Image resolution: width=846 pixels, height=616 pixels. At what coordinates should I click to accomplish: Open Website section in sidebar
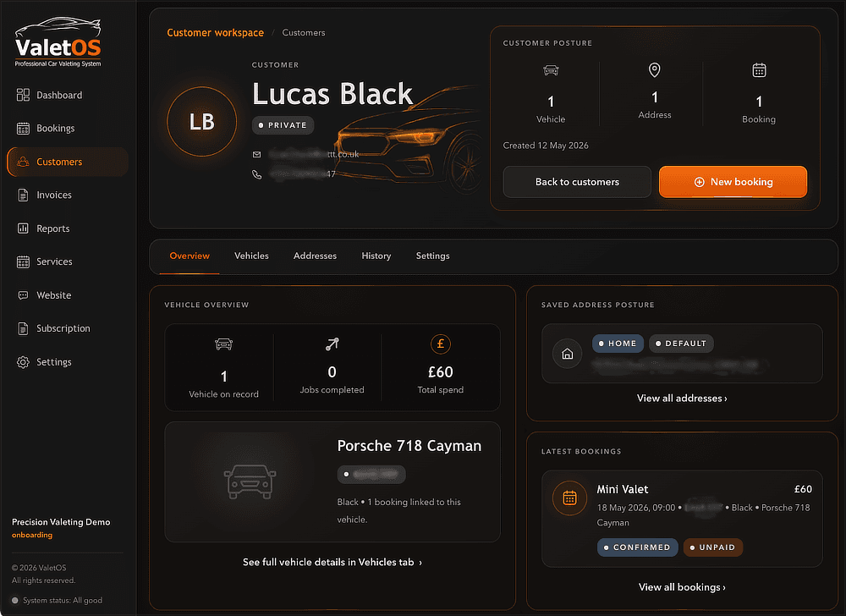(x=68, y=295)
